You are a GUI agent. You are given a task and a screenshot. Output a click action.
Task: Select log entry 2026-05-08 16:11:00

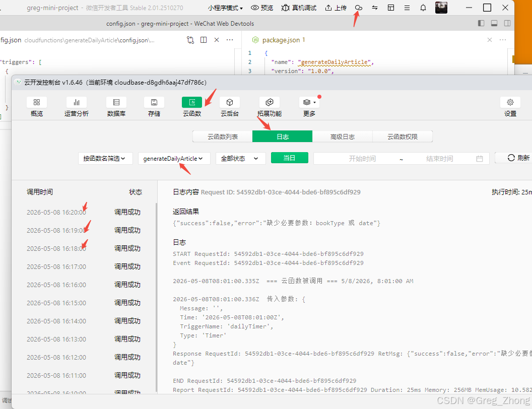tap(84, 375)
